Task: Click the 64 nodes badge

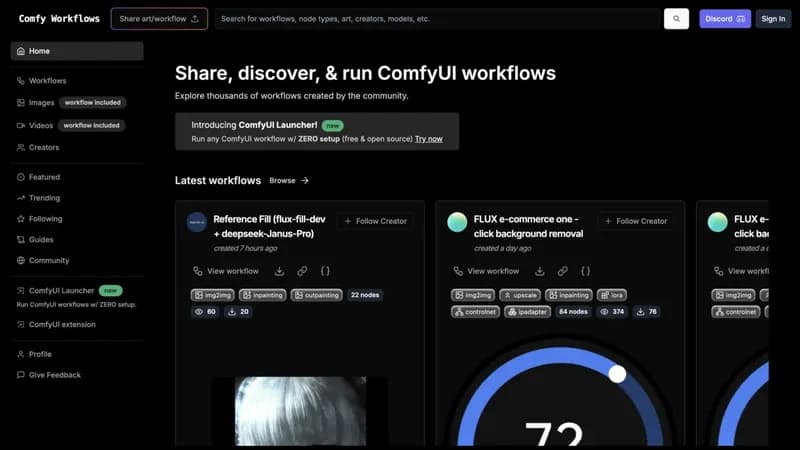Action: (x=573, y=312)
